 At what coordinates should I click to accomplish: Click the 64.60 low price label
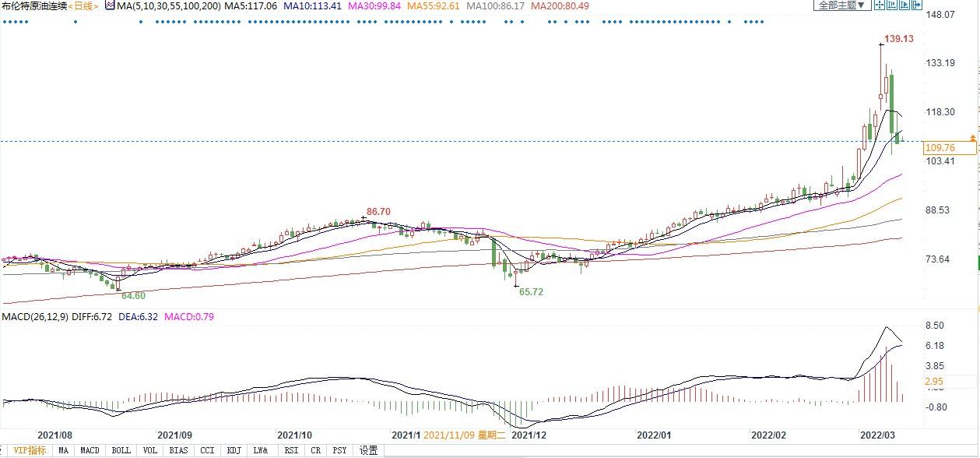(x=133, y=296)
